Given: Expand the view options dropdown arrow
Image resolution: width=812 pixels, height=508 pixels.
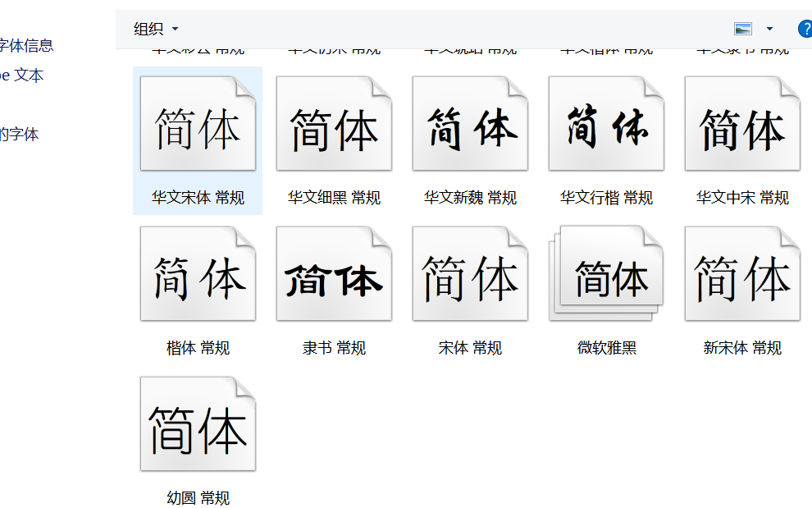Looking at the screenshot, I should [769, 29].
